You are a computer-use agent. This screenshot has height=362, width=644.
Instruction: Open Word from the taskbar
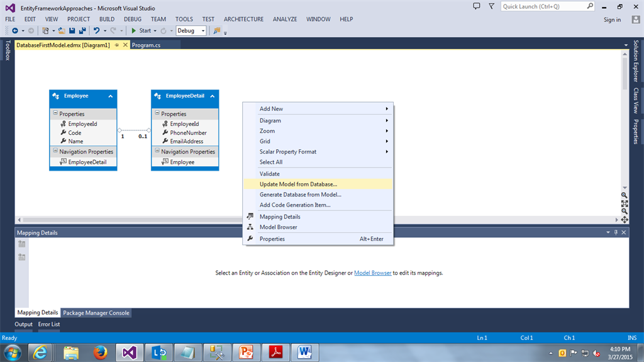coord(305,353)
